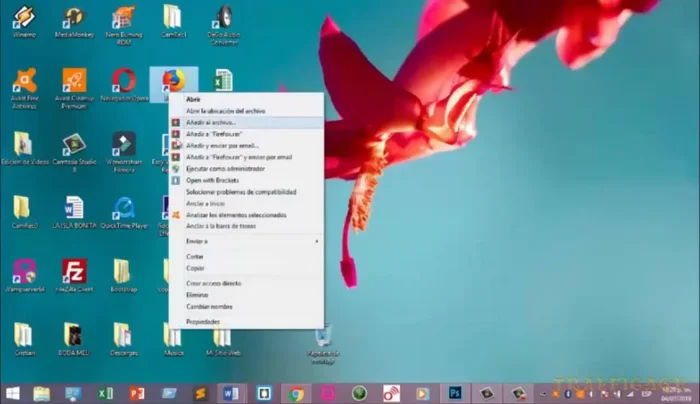This screenshot has width=700, height=404.
Task: Select the Excel spreadsheet file on desktop
Action: (x=223, y=80)
